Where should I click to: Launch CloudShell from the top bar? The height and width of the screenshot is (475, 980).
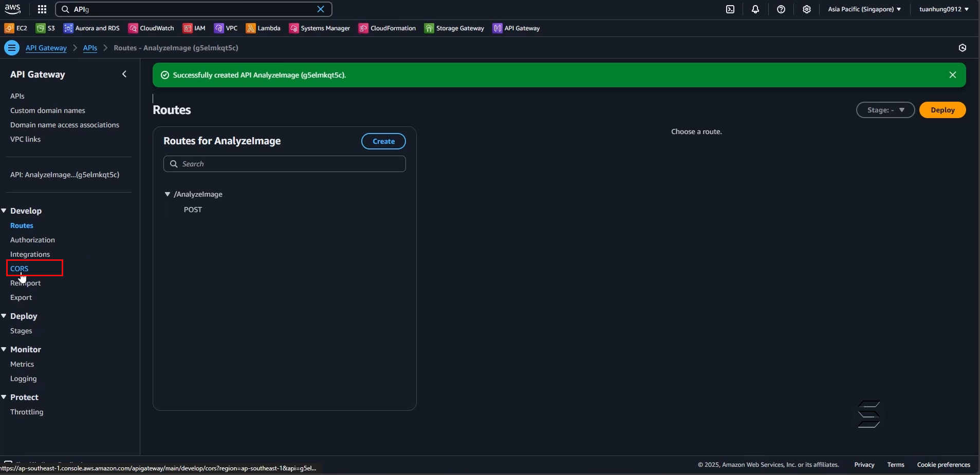point(730,9)
